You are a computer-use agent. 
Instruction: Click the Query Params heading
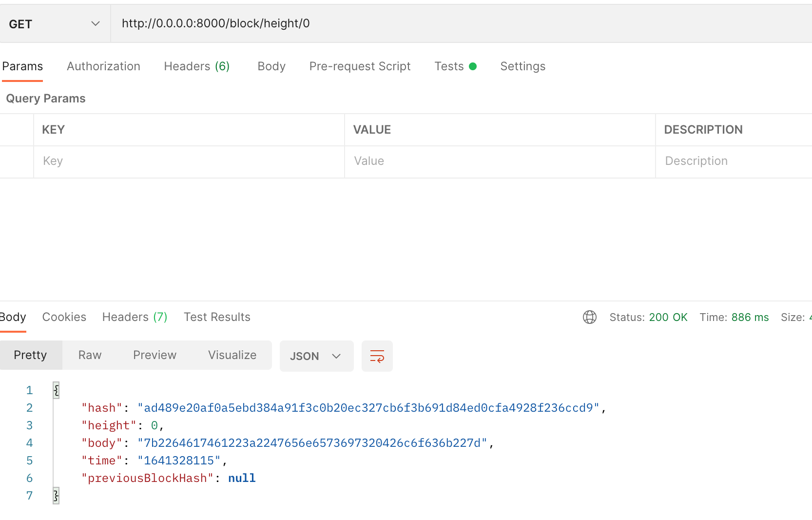46,99
